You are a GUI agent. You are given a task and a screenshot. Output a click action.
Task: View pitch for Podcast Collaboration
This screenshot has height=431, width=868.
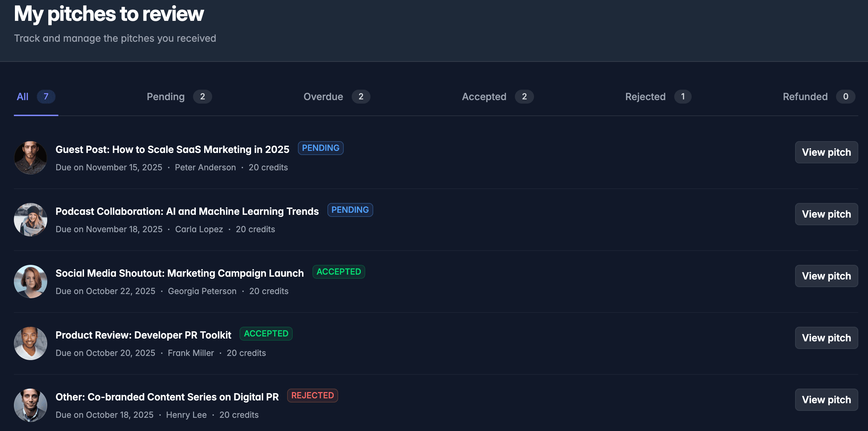point(826,214)
